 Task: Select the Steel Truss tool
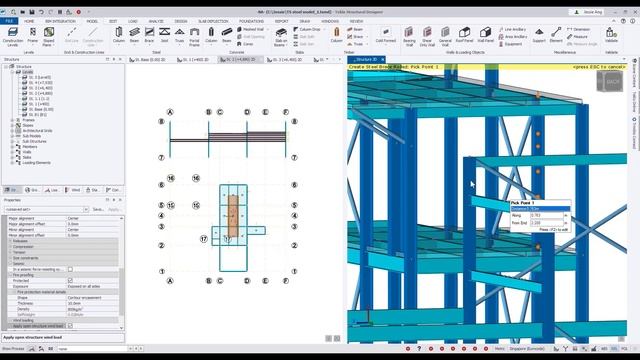[x=179, y=35]
